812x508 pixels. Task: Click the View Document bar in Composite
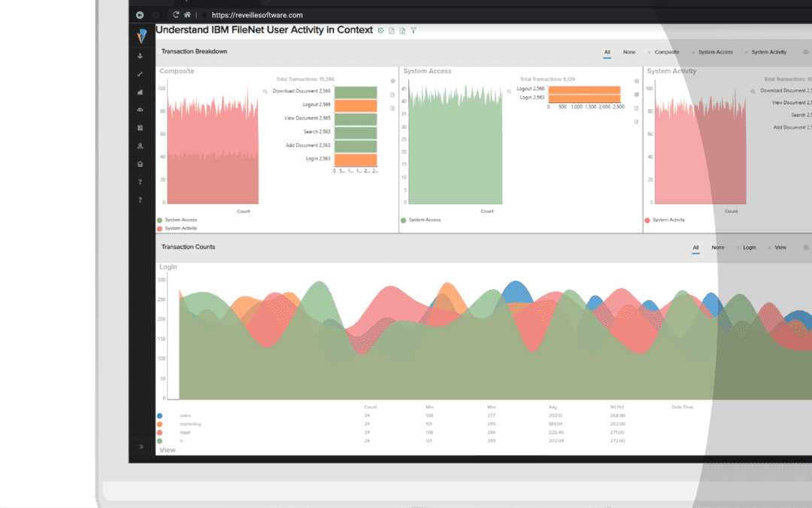(356, 119)
